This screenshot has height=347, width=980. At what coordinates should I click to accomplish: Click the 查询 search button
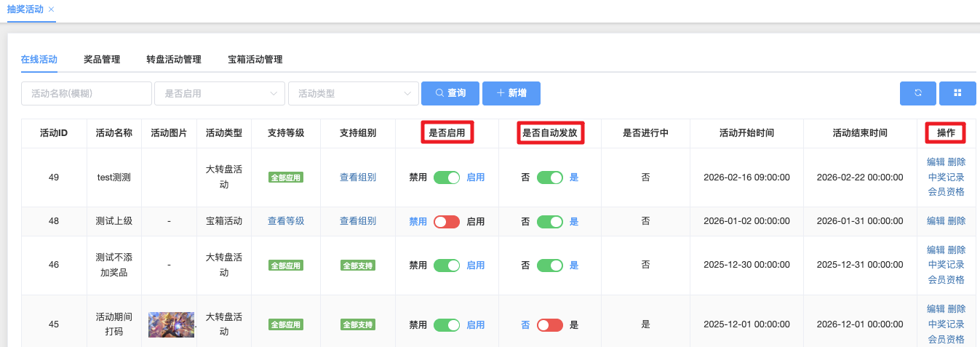click(x=450, y=93)
